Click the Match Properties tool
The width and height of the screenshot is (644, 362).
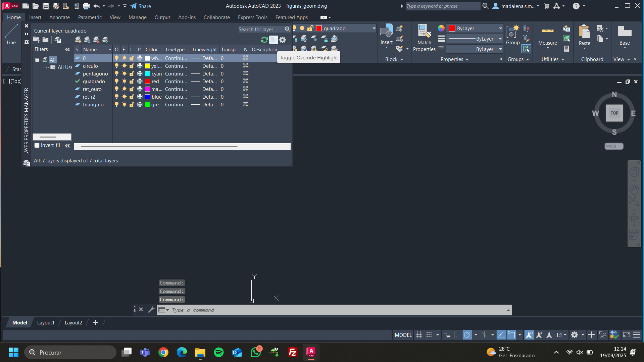424,38
